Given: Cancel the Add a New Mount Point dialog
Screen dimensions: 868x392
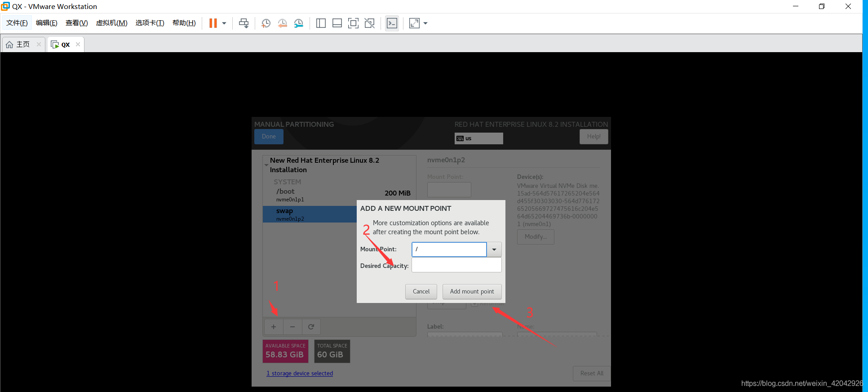Looking at the screenshot, I should click(421, 292).
